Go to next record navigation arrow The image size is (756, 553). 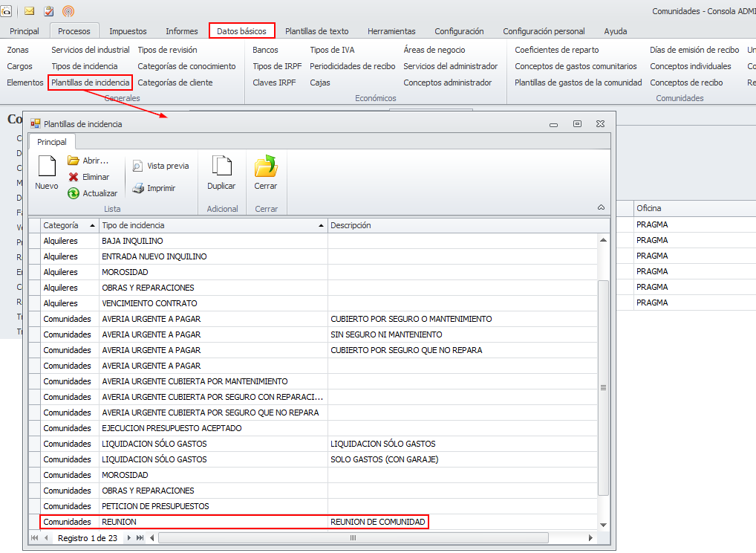click(128, 537)
